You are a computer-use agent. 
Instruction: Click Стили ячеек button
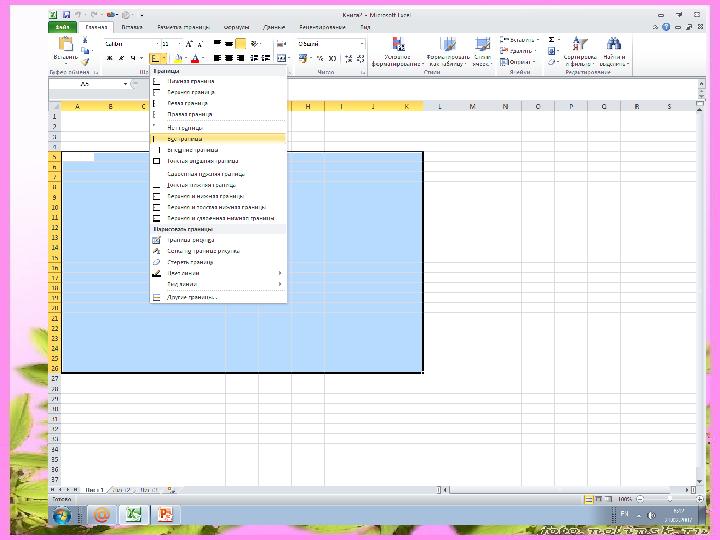482,52
